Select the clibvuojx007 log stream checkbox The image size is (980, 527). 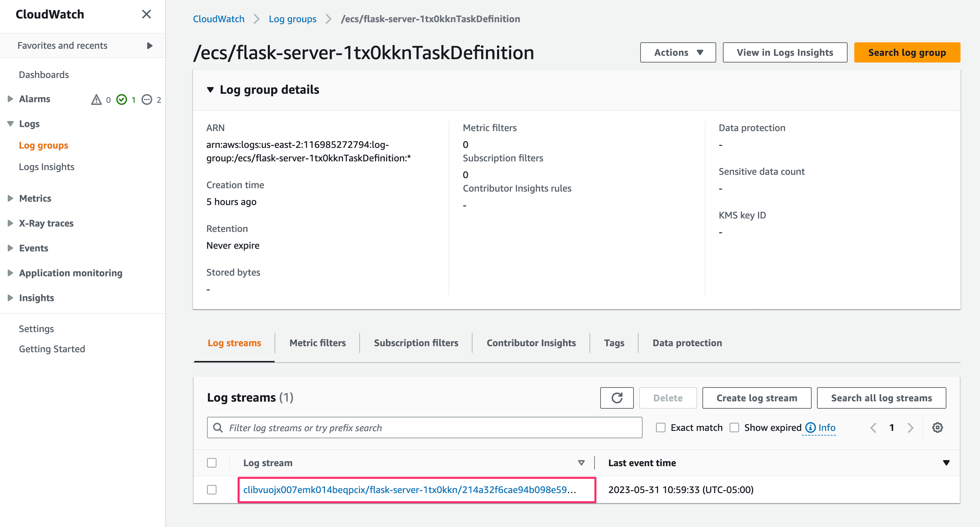[x=212, y=490]
